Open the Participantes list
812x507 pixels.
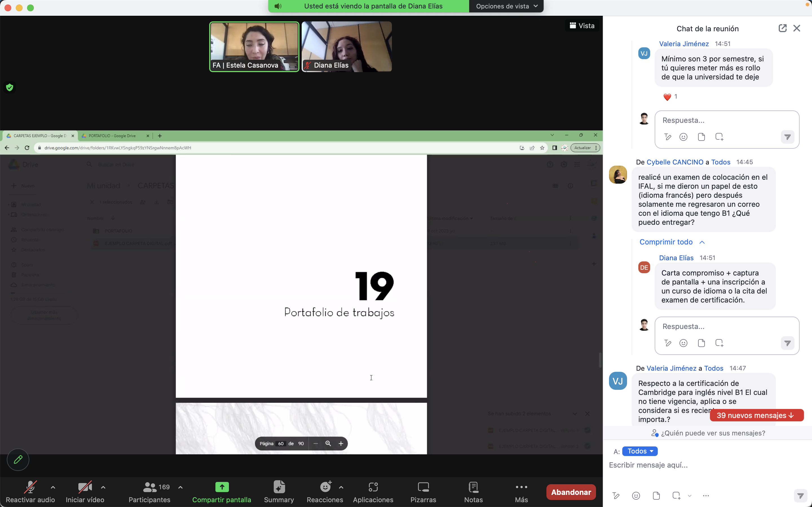click(150, 491)
